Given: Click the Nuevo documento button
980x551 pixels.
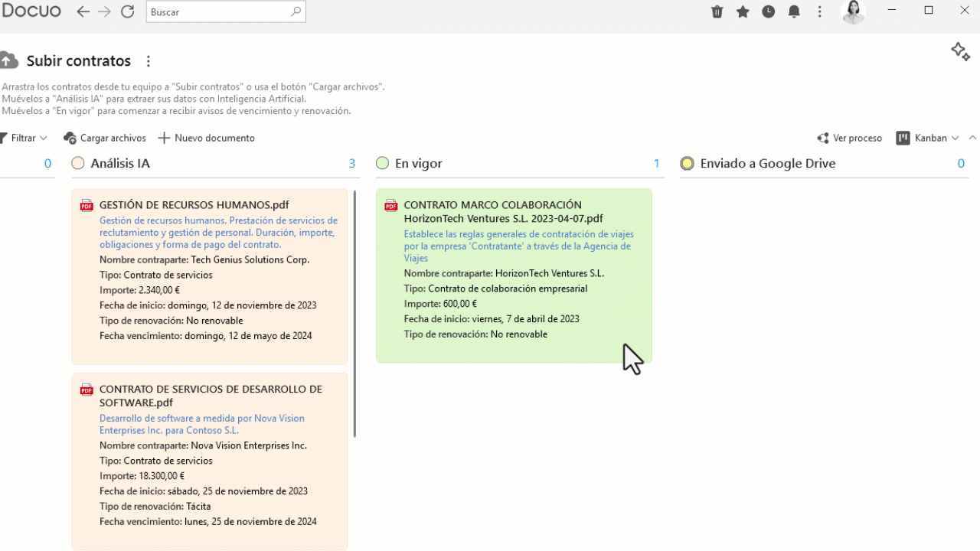Looking at the screenshot, I should coord(205,138).
